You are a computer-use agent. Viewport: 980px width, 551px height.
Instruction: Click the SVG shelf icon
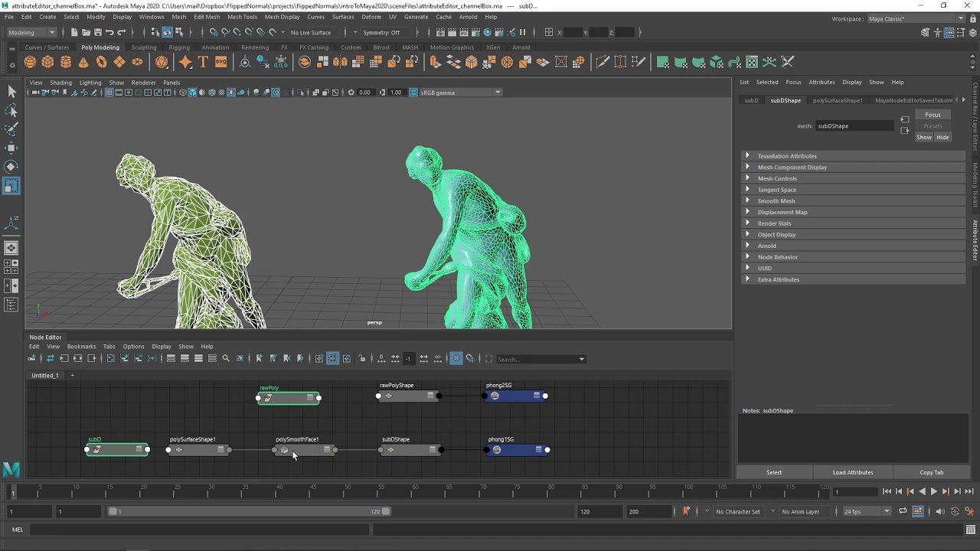220,62
